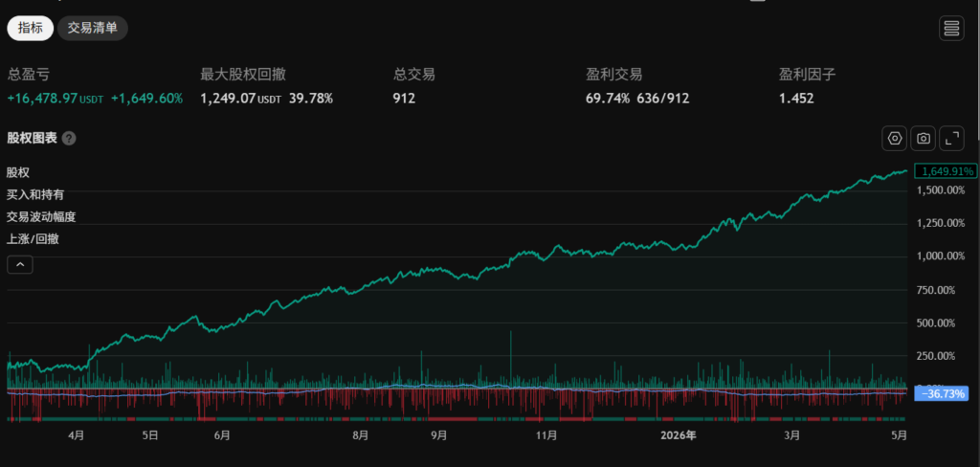This screenshot has width=980, height=467.
Task: Click the 8月 marker on time axis
Action: [360, 435]
